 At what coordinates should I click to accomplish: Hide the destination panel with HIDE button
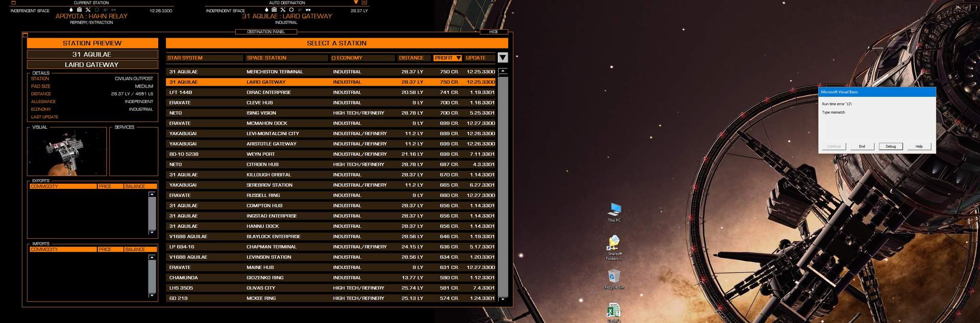click(x=494, y=32)
